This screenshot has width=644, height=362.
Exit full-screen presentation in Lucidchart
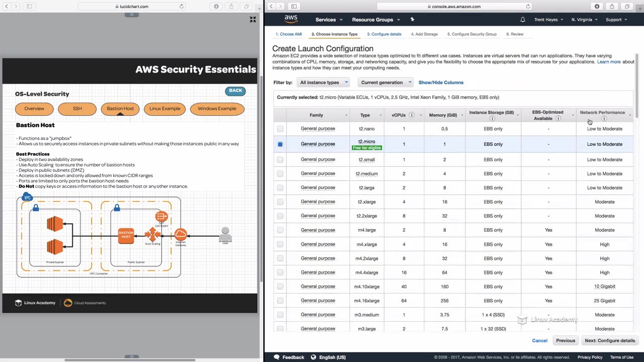click(x=253, y=20)
